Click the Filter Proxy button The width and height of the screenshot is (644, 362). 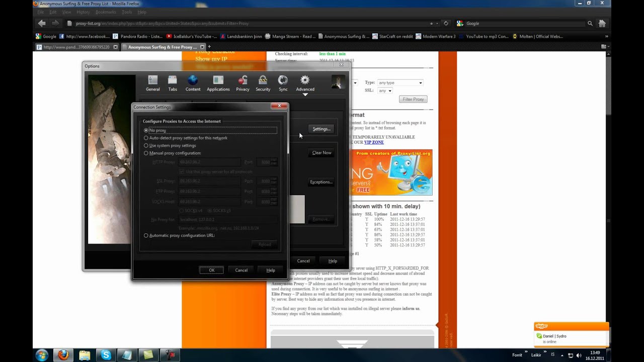point(414,99)
